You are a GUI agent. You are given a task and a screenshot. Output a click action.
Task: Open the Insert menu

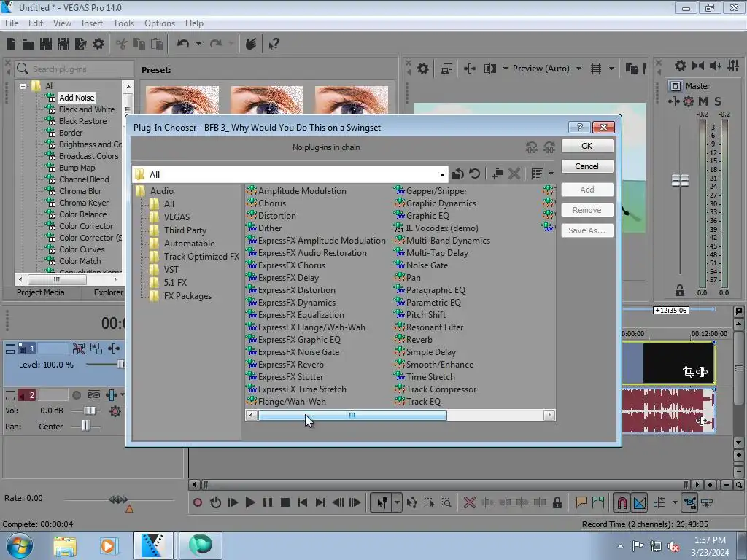[92, 23]
